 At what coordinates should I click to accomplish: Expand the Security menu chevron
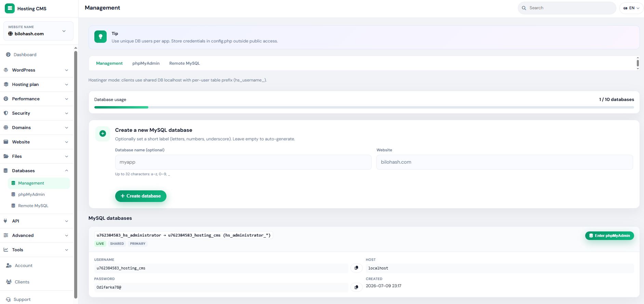pyautogui.click(x=66, y=113)
